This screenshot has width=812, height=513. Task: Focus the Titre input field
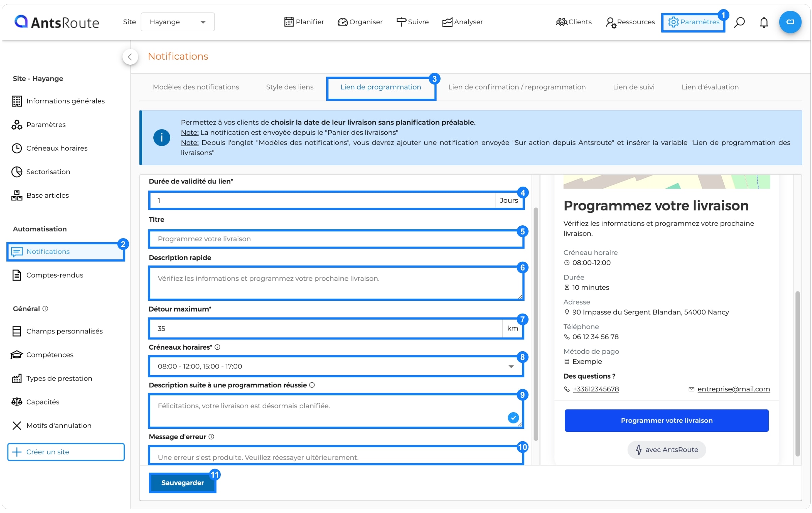pos(336,239)
